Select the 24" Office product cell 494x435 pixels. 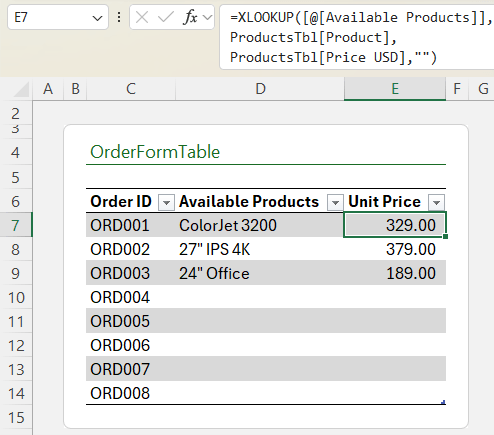260,273
